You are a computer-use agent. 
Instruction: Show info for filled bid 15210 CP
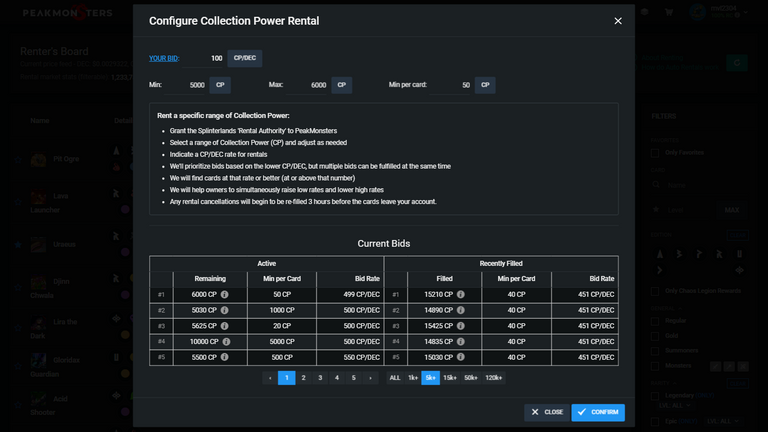460,294
